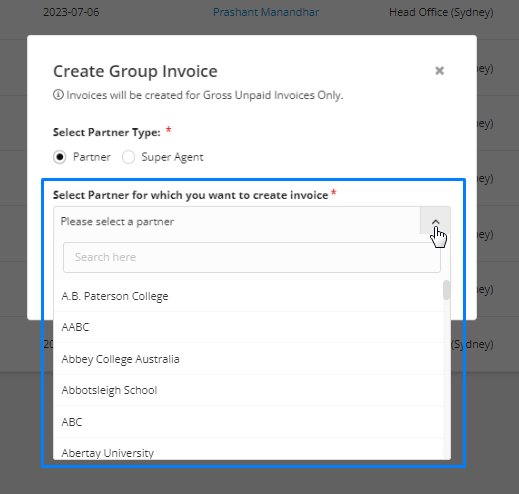Image resolution: width=519 pixels, height=494 pixels.
Task: Click the partner list scrollbar thumb
Action: pyautogui.click(x=446, y=290)
